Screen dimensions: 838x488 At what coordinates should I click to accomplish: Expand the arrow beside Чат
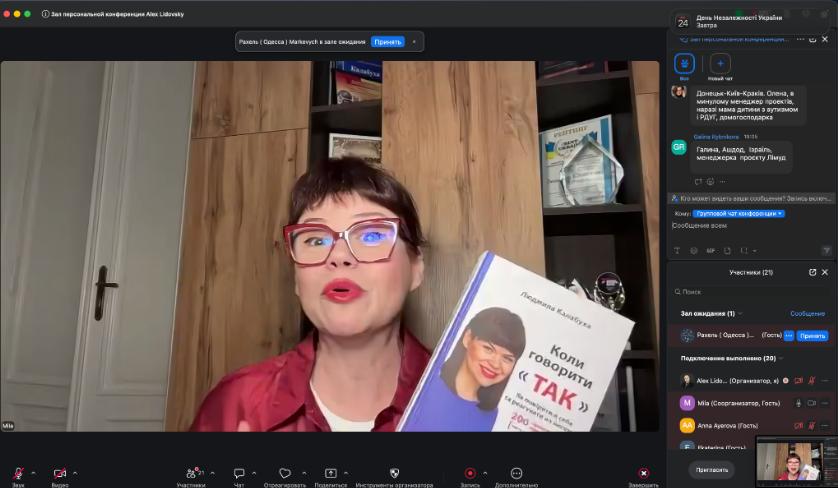[x=254, y=473]
